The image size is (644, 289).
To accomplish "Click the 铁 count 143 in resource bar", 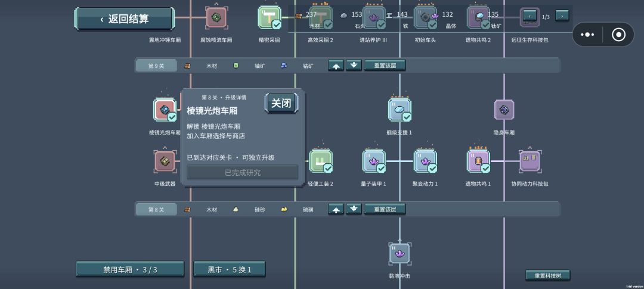I will 402,14.
